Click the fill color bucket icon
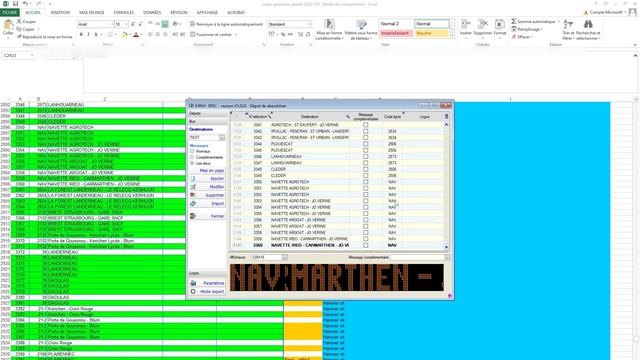Viewport: 640px width, 360px height. (x=125, y=35)
